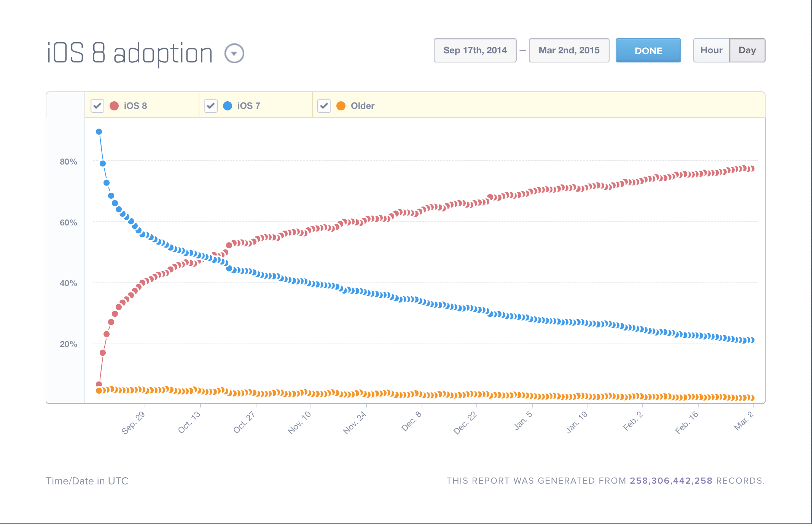Click the 258,306,442,258 records number

pos(671,481)
